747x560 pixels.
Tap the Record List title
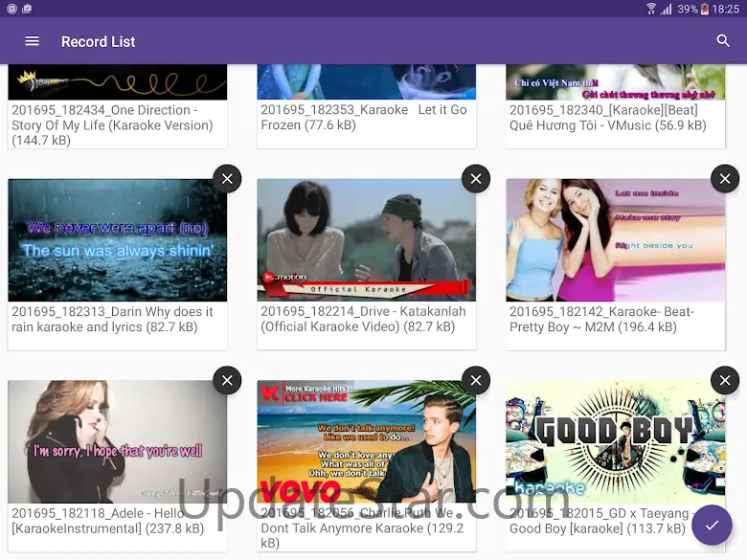99,42
